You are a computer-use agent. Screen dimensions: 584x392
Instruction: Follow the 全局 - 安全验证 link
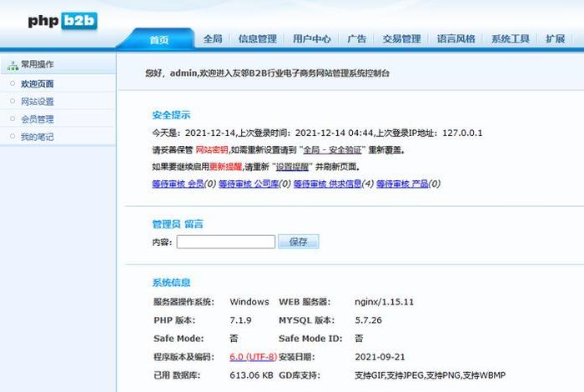click(x=332, y=149)
